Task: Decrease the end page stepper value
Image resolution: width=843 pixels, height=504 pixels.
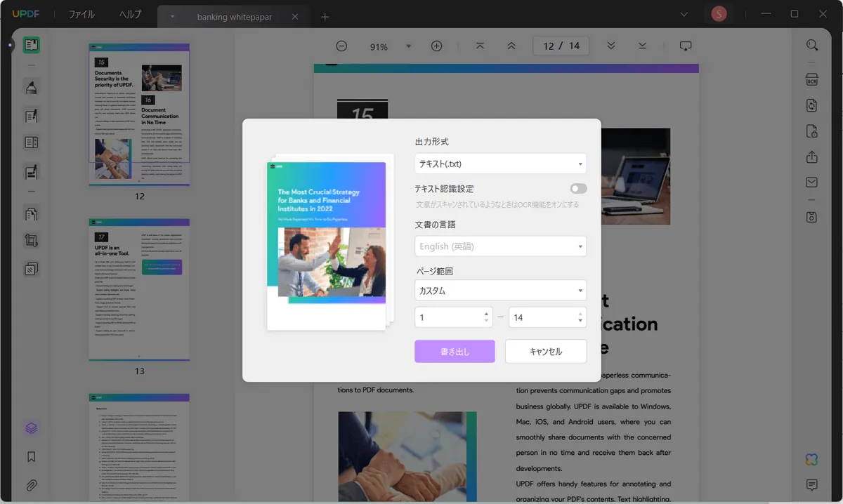Action: [x=580, y=321]
